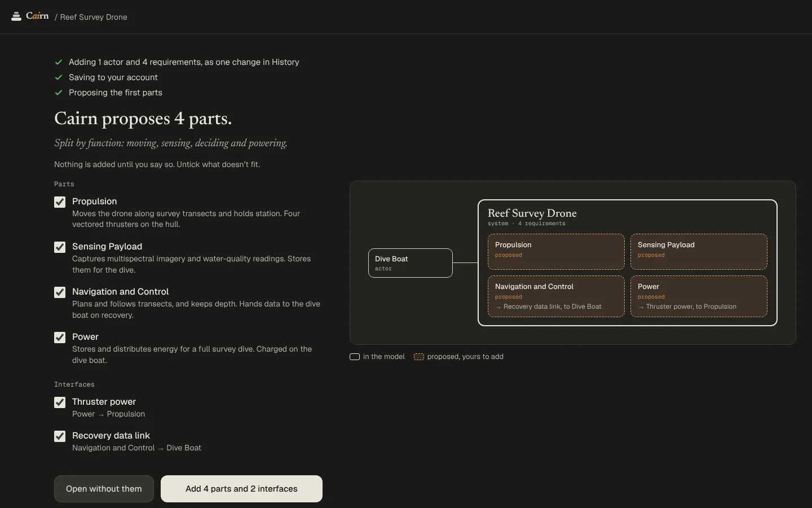The width and height of the screenshot is (812, 508).
Task: Click the 'proposed, yours to add' legend swatch
Action: point(419,357)
